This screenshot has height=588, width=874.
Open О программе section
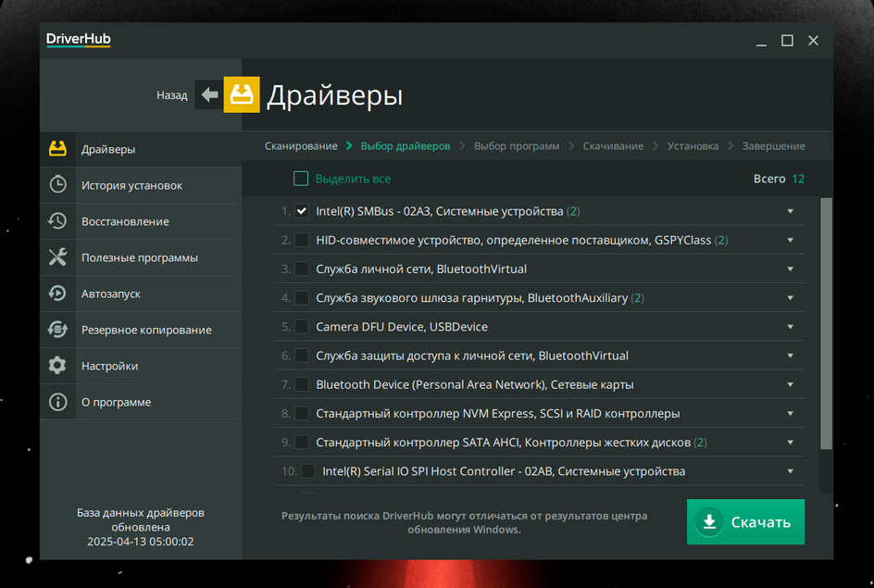(141, 402)
